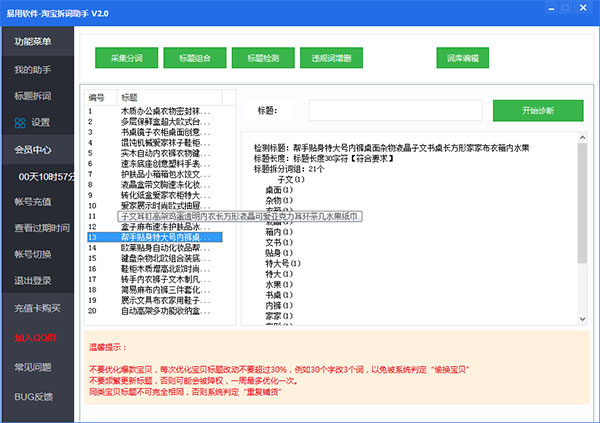This screenshot has height=423, width=600.
Task: Click the 特大号(1) word entry
Action: coord(283,263)
